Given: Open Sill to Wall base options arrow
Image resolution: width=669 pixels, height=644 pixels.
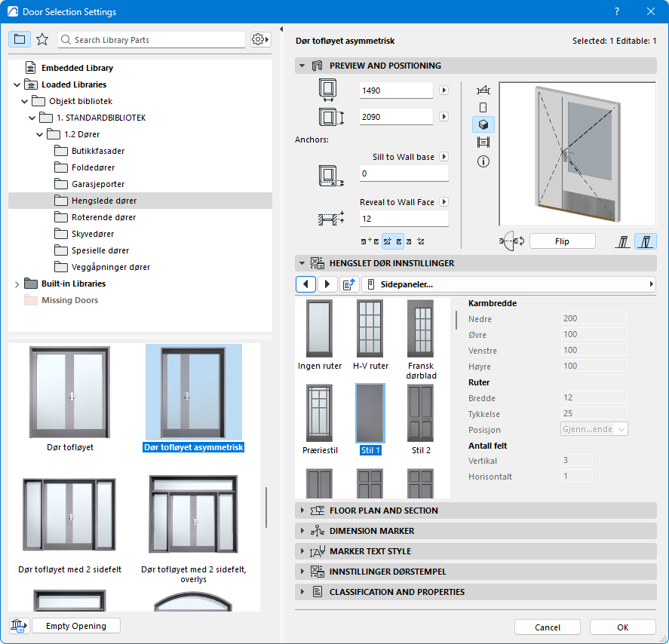Looking at the screenshot, I should (x=443, y=157).
